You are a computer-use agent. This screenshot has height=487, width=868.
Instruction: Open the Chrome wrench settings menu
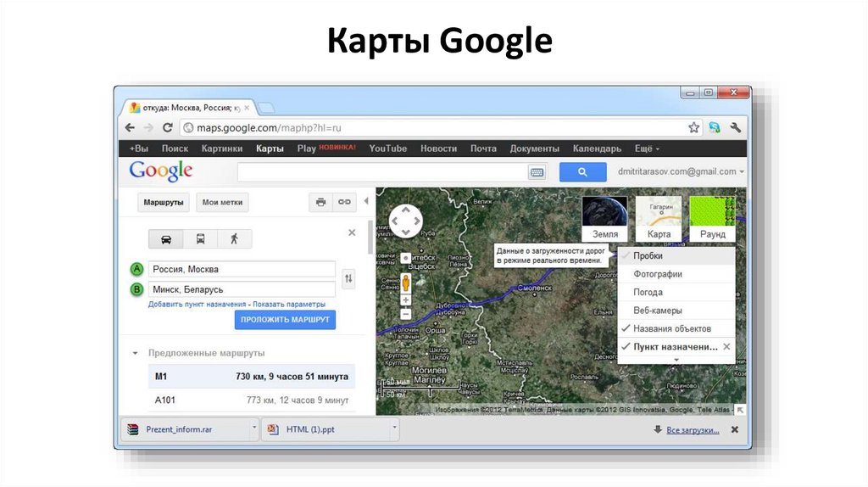[x=735, y=128]
